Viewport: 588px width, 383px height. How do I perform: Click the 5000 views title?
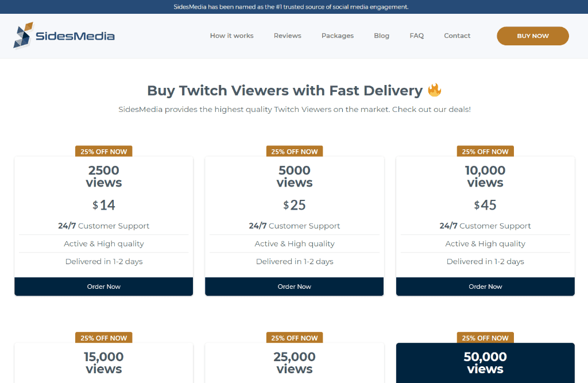295,176
